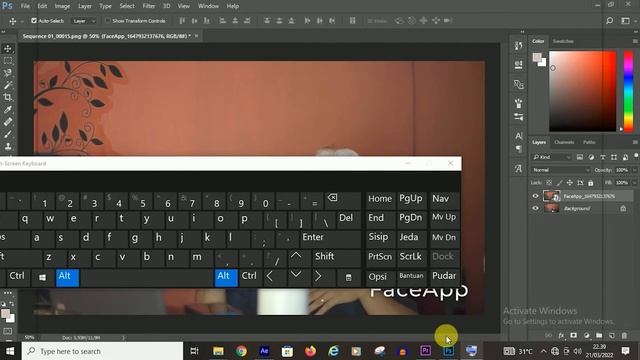Open the Filter menu
640x360 pixels.
coord(149,6)
